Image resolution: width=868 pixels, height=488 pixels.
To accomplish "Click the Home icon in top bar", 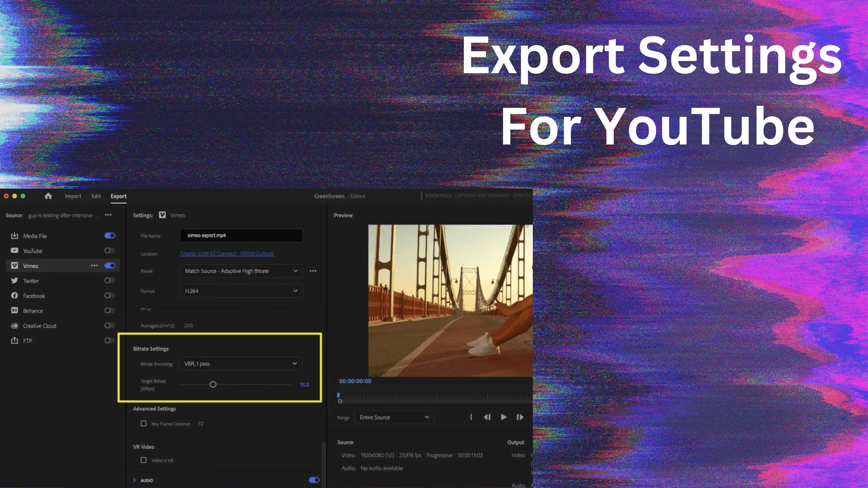I will point(48,196).
